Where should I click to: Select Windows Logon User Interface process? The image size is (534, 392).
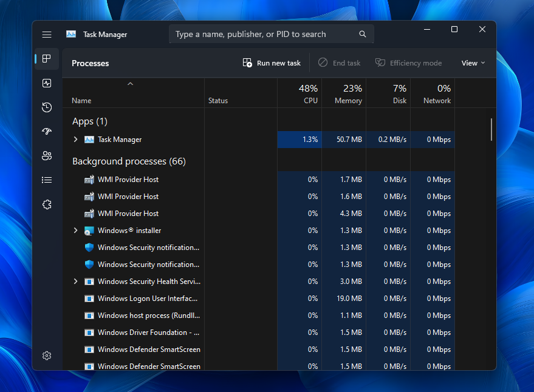tap(148, 299)
